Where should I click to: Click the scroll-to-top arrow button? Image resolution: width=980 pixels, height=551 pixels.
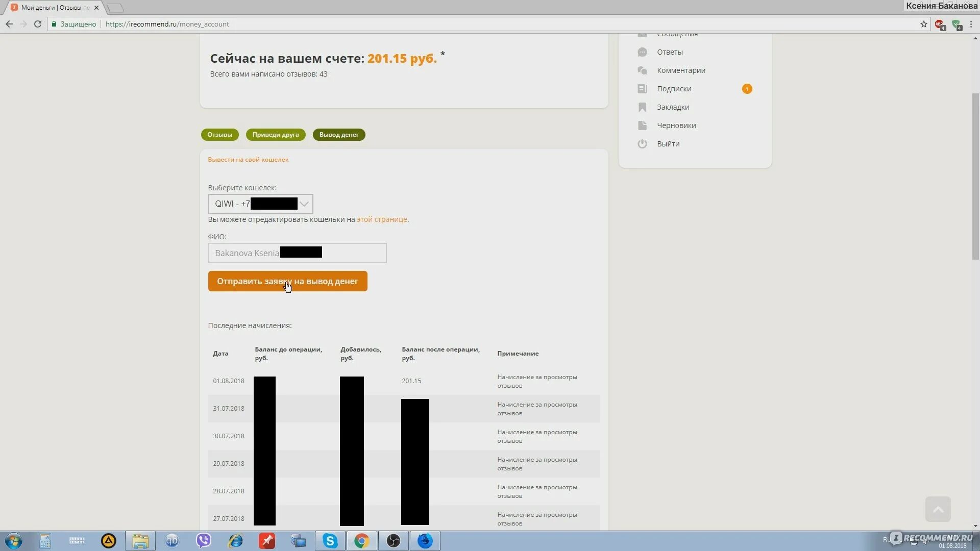tap(938, 509)
